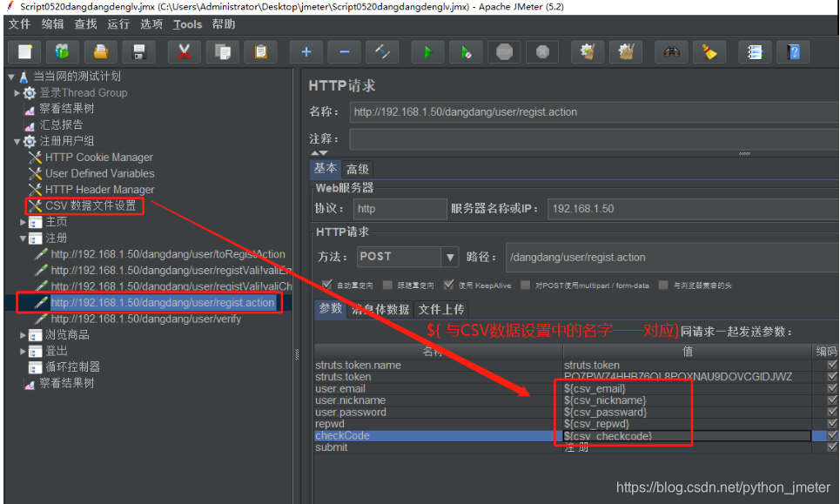Click Start no pauses icon
Viewport: 840px width, 504px height.
466,52
